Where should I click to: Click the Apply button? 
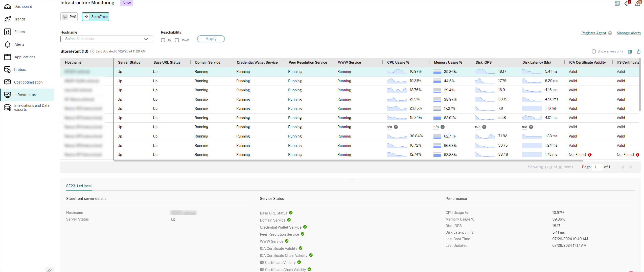[211, 39]
